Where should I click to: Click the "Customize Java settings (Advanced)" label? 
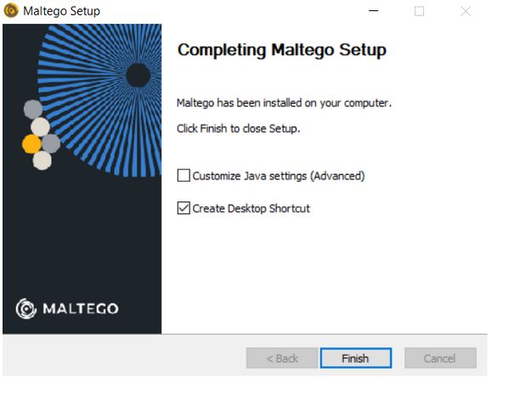[278, 176]
